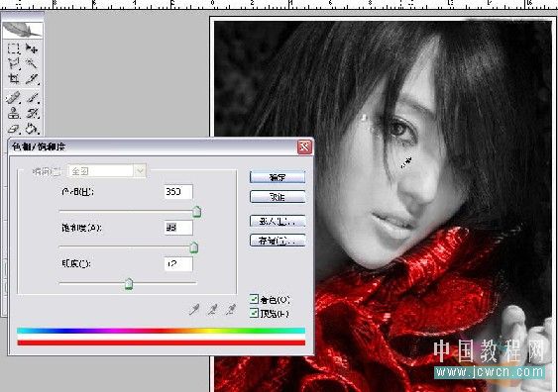This screenshot has width=558, height=392.
Task: Open the Edit channel dropdown (全图)
Action: coord(107,171)
